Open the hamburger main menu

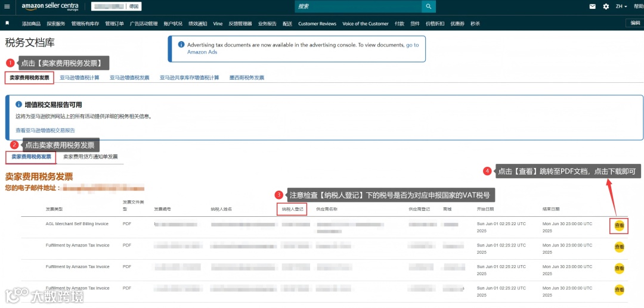tap(7, 6)
